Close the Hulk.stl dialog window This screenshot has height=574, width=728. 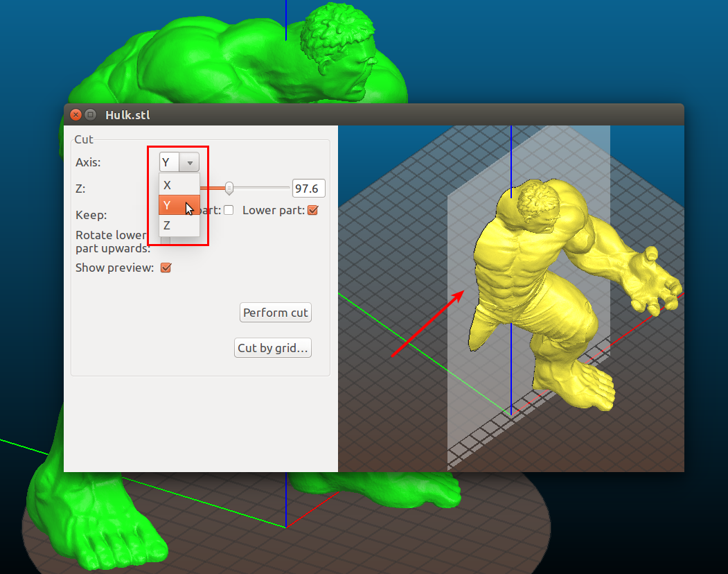76,114
